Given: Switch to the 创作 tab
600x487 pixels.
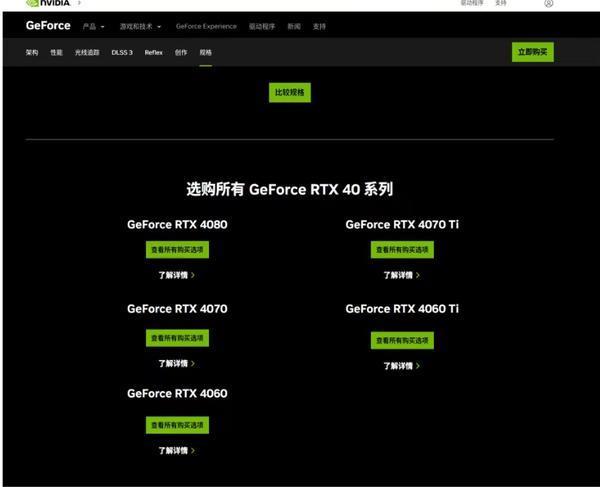Looking at the screenshot, I should [181, 52].
